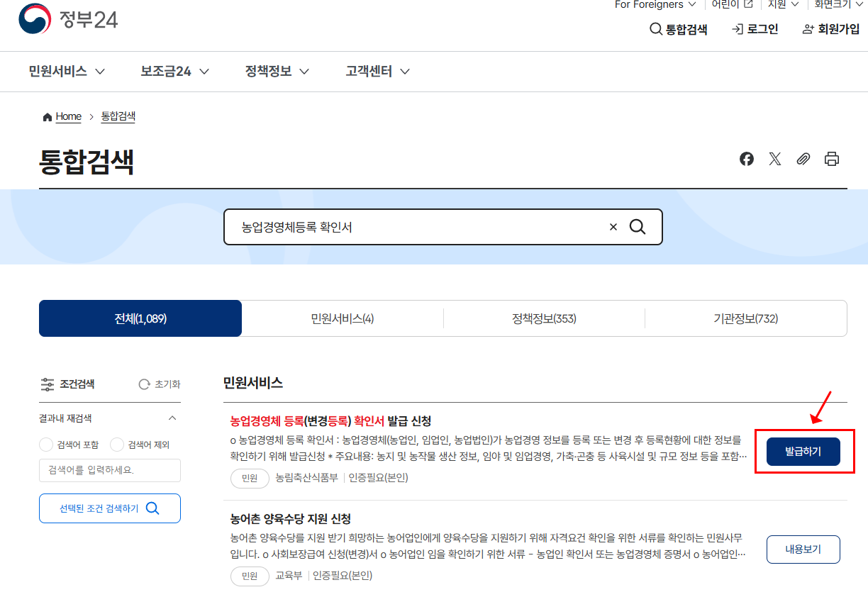Screen dimensions: 868x597
Task: Switch to the 기관정보(732) tab
Action: (746, 318)
